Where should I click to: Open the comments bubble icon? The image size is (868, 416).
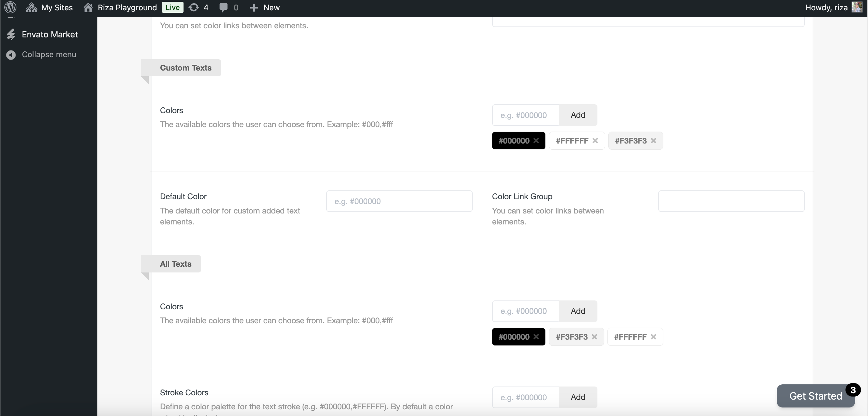pos(223,7)
